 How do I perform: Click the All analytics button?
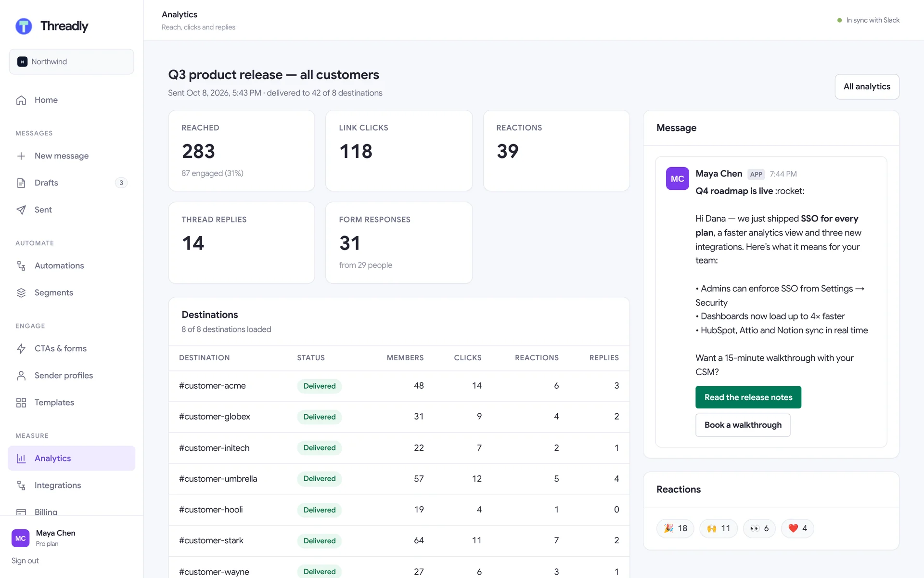click(x=867, y=87)
